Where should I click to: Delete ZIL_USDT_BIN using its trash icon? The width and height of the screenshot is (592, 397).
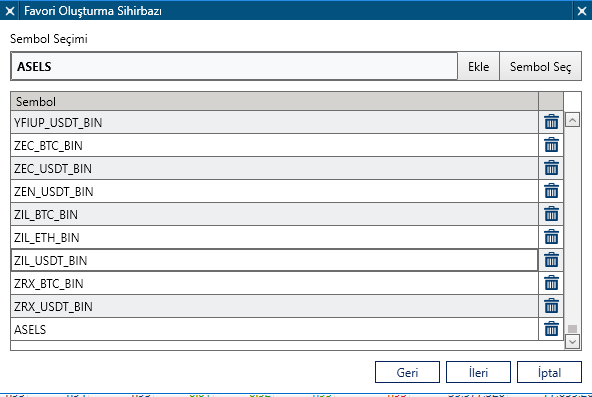[x=551, y=260]
